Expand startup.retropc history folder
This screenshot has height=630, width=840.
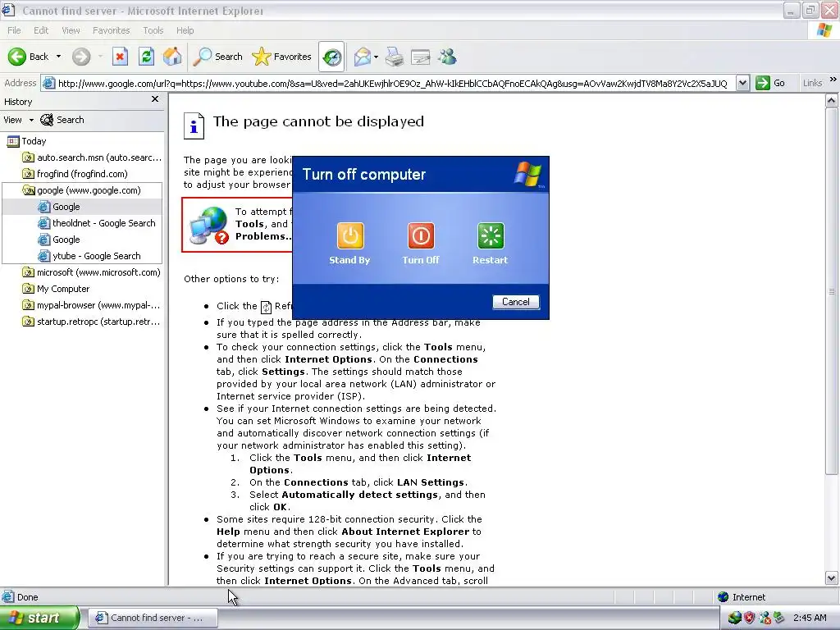pos(91,322)
